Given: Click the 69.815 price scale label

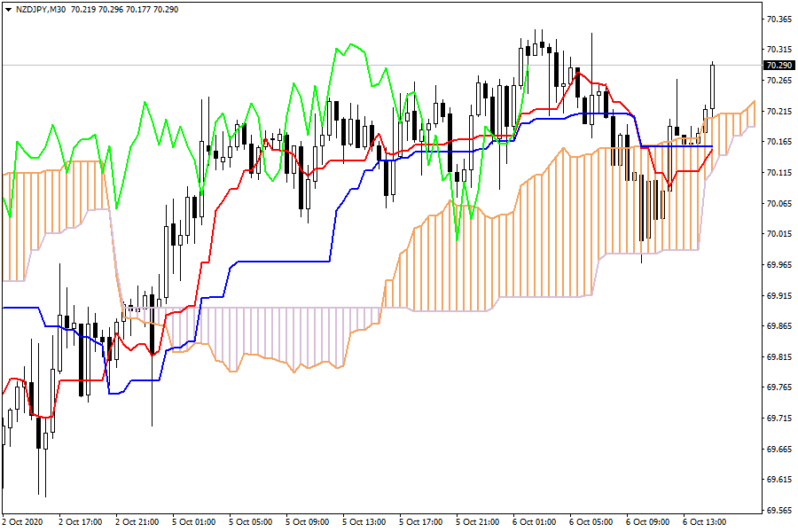Looking at the screenshot, I should click(x=778, y=356).
